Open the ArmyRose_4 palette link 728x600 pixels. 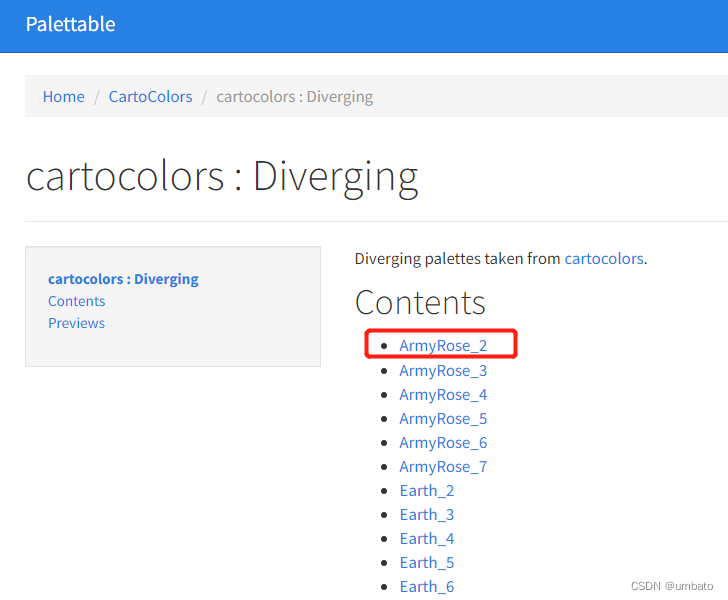(443, 395)
